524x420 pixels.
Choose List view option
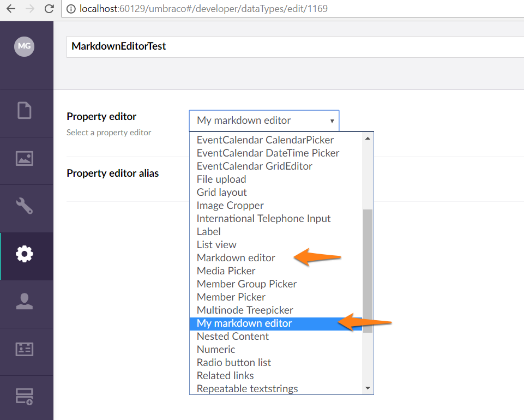click(276, 244)
